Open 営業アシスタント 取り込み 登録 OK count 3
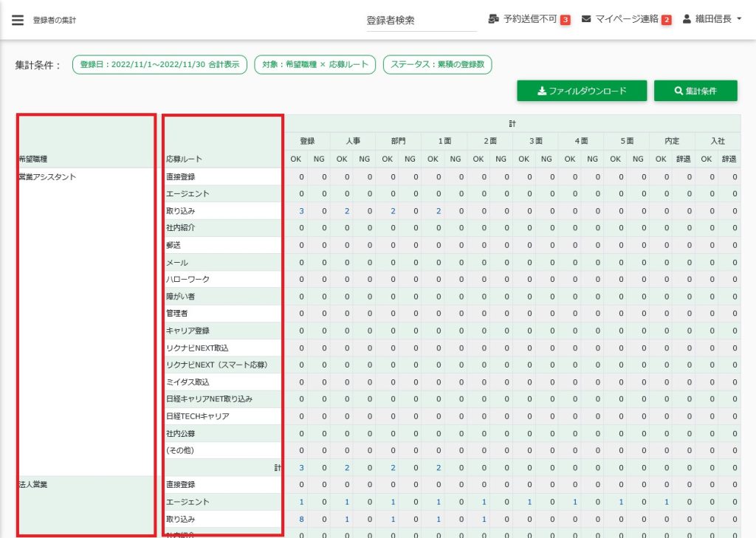The width and height of the screenshot is (756, 538). click(x=301, y=211)
